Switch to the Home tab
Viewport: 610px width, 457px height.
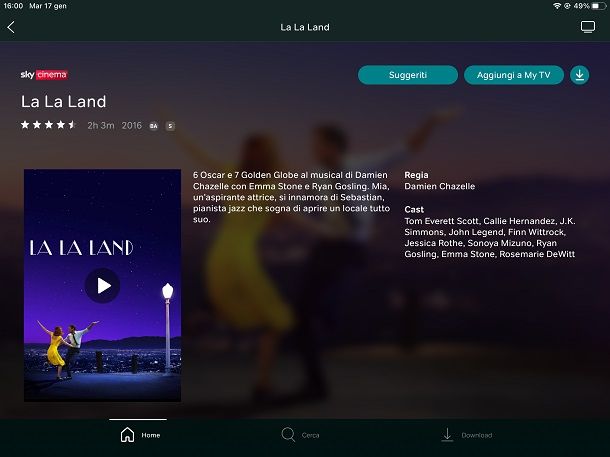coord(140,435)
